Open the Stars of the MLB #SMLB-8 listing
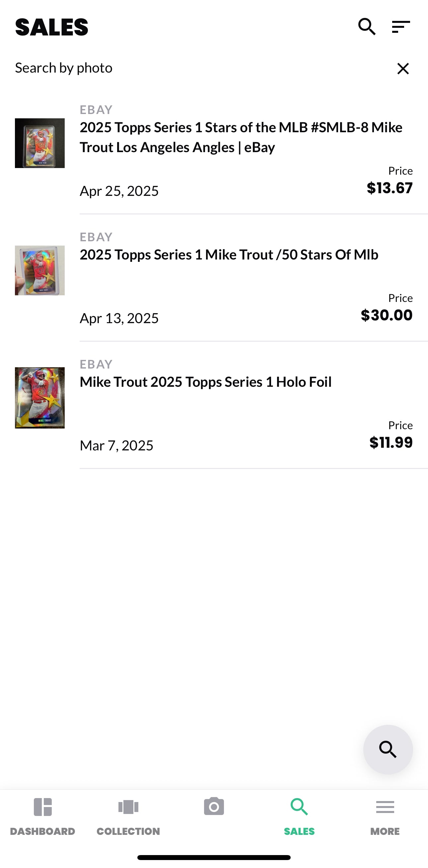The image size is (428, 868). point(241,137)
